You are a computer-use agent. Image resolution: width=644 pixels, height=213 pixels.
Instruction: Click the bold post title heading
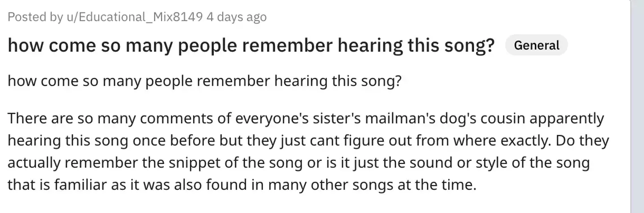click(251, 46)
